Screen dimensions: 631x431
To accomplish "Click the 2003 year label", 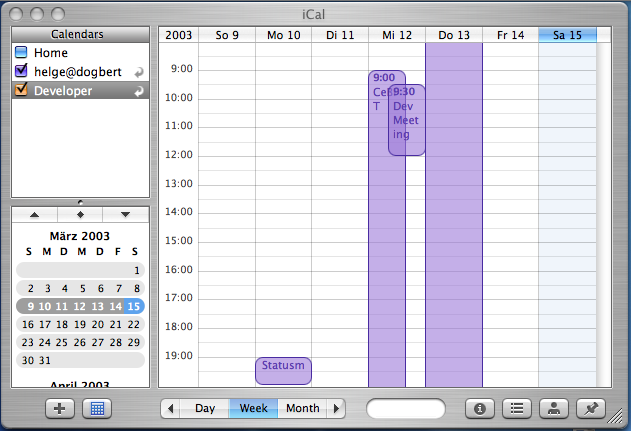I will coord(179,35).
